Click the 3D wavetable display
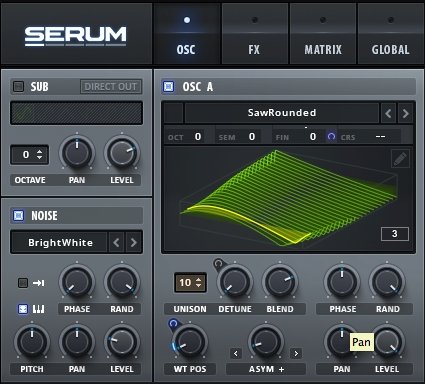The width and height of the screenshot is (425, 384). [289, 199]
